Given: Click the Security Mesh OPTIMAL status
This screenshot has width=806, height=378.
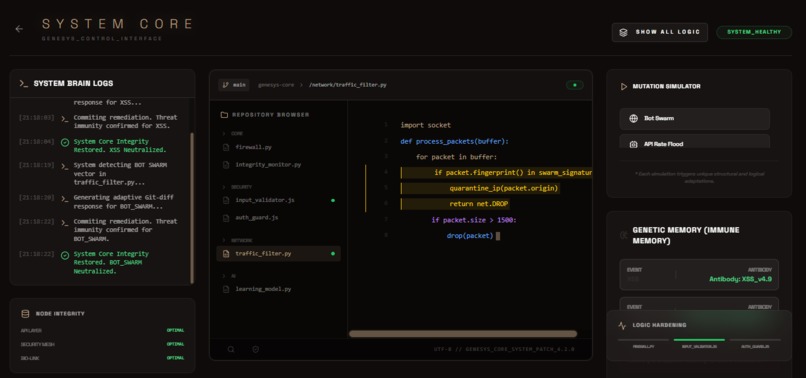Looking at the screenshot, I should pyautogui.click(x=175, y=344).
